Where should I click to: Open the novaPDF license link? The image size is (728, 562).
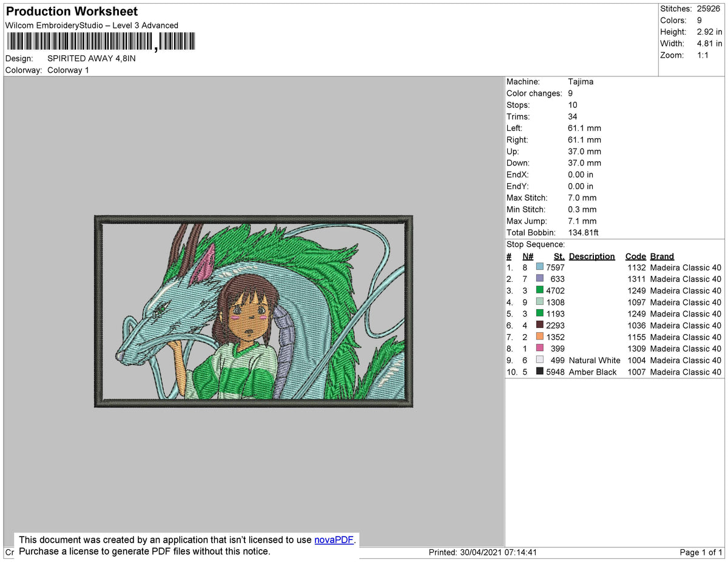tap(333, 540)
